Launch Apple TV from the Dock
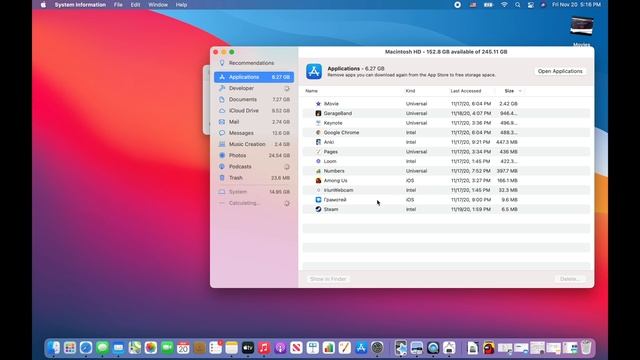640x360 pixels. pos(248,348)
